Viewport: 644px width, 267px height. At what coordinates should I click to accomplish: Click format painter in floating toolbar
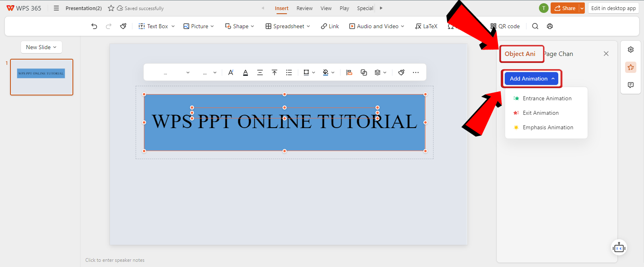coord(401,72)
